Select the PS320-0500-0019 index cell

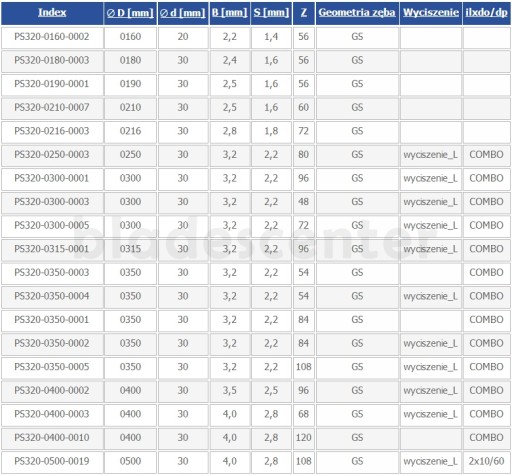pyautogui.click(x=52, y=461)
